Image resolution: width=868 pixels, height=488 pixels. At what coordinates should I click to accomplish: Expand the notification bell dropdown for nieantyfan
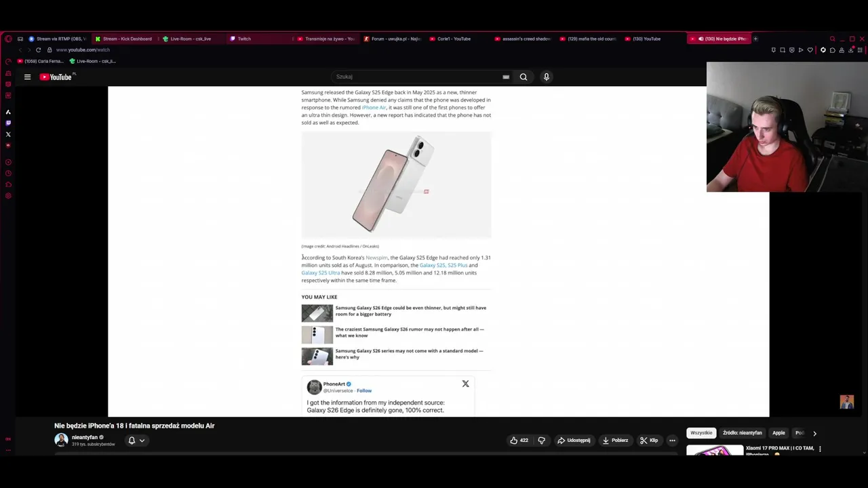pyautogui.click(x=136, y=441)
